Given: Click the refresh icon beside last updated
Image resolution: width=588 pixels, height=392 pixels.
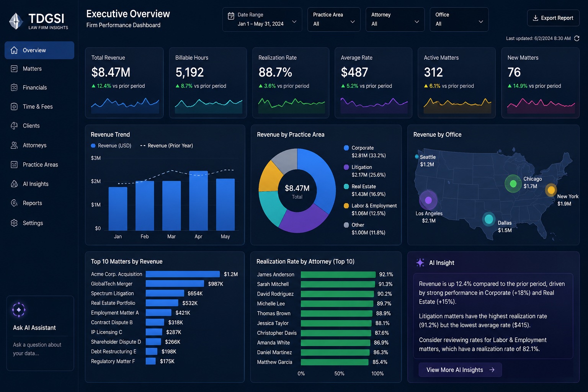Looking at the screenshot, I should coord(577,38).
